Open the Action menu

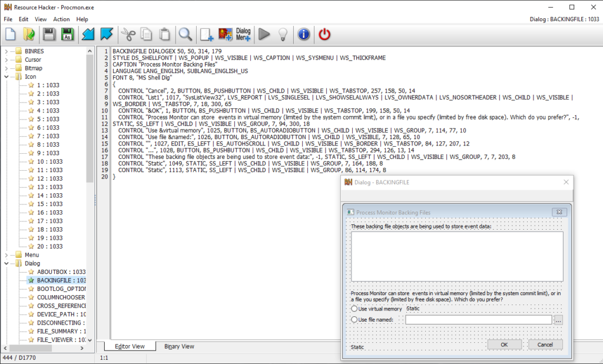[61, 19]
